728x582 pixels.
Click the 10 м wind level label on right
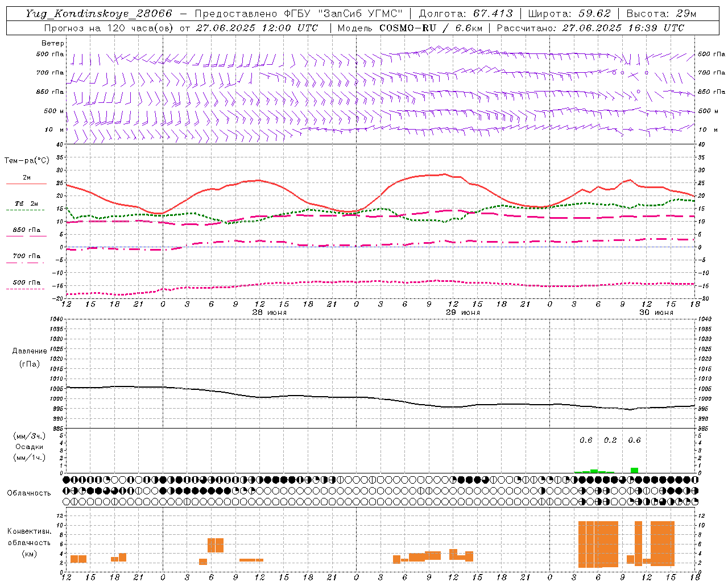pyautogui.click(x=708, y=130)
